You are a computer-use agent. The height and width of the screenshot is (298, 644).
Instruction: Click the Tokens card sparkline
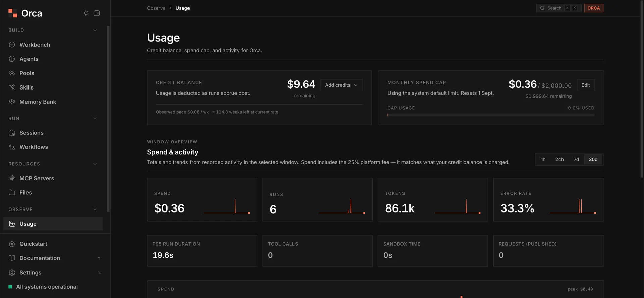point(458,206)
